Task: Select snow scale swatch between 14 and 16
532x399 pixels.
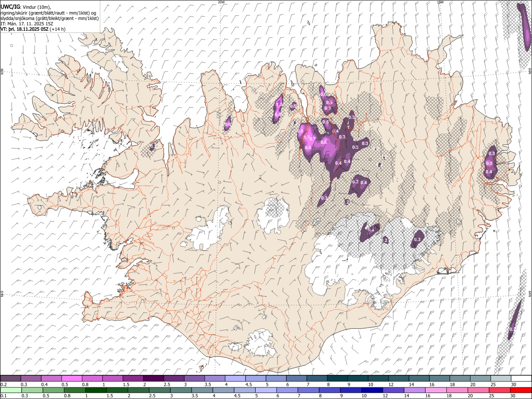Action: coord(419,378)
